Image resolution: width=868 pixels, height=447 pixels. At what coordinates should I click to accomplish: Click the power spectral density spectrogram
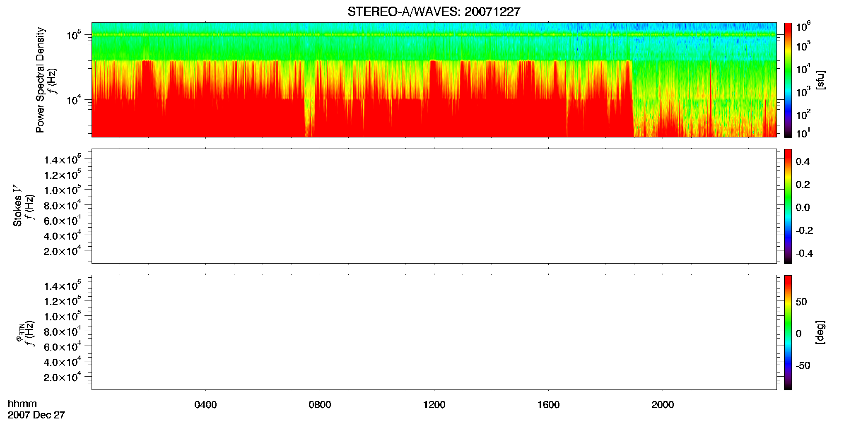tap(434, 79)
